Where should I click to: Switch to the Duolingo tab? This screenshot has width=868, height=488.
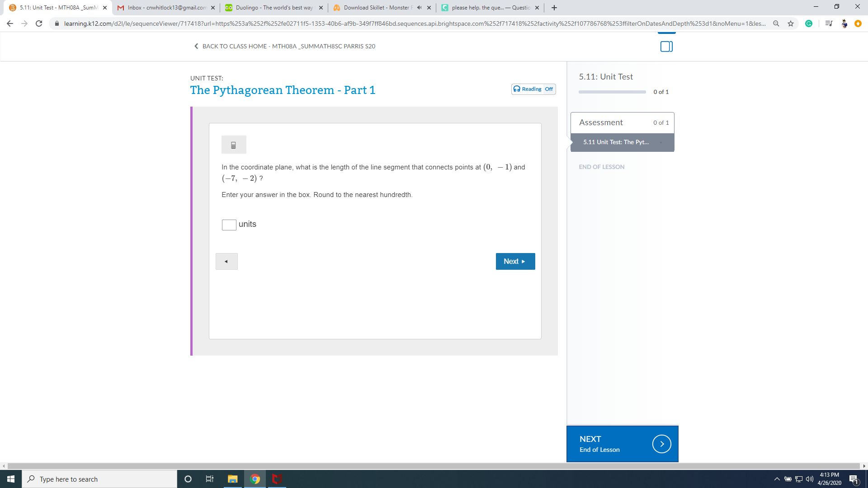(x=274, y=8)
